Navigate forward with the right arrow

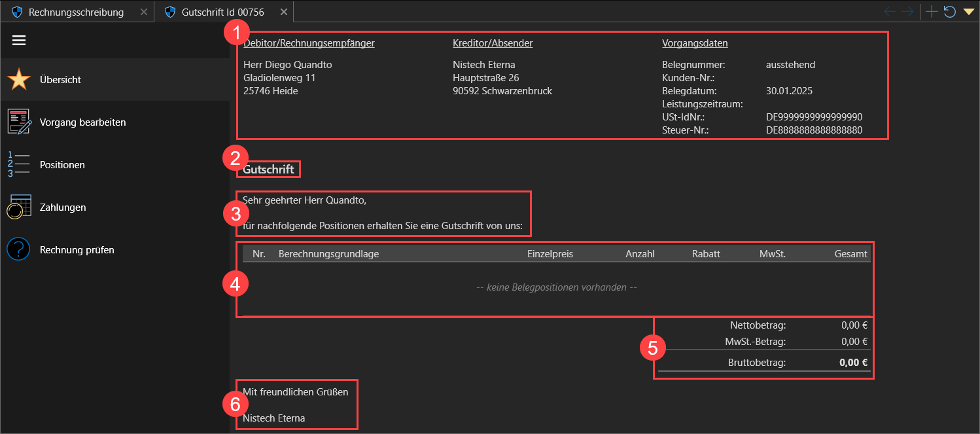point(907,12)
